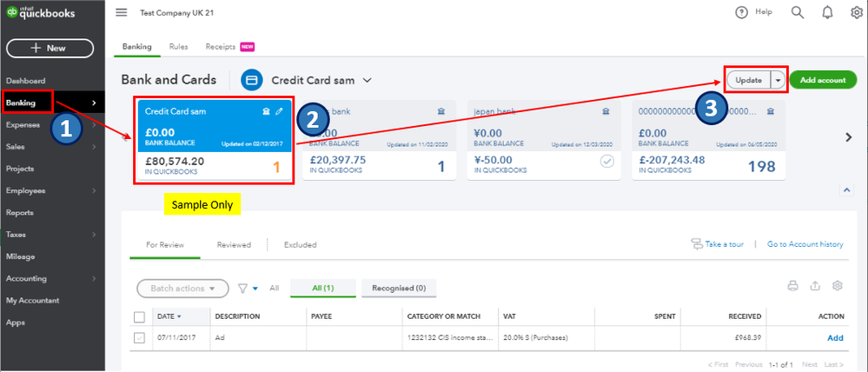The height and width of the screenshot is (372, 868).
Task: Open Employees in sidebar
Action: 25,191
